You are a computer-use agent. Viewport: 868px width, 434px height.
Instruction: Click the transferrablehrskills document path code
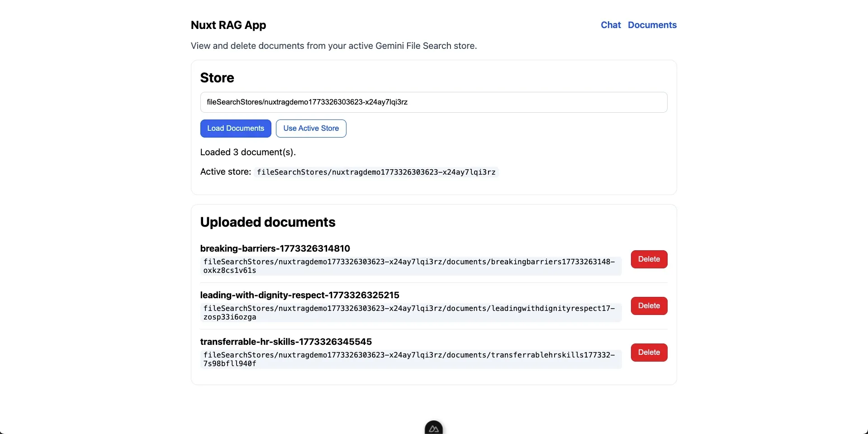pyautogui.click(x=411, y=359)
